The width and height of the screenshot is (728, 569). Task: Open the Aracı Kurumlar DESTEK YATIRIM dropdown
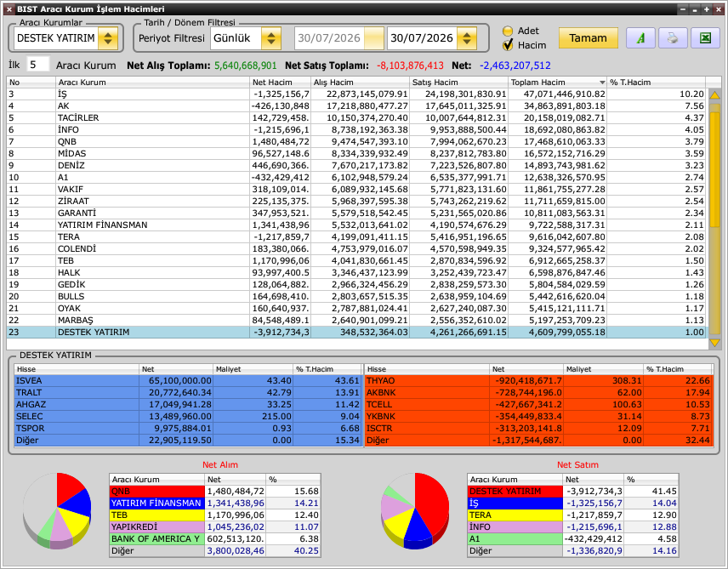click(x=108, y=38)
